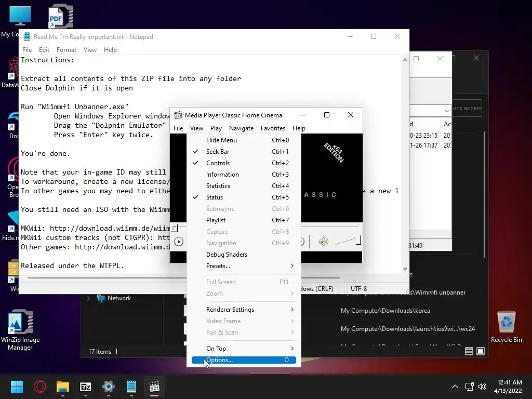Show hidden system tray icons

455,387
